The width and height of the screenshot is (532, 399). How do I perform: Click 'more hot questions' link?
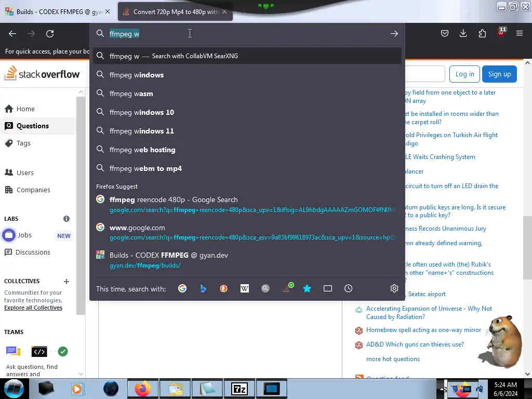(393, 359)
